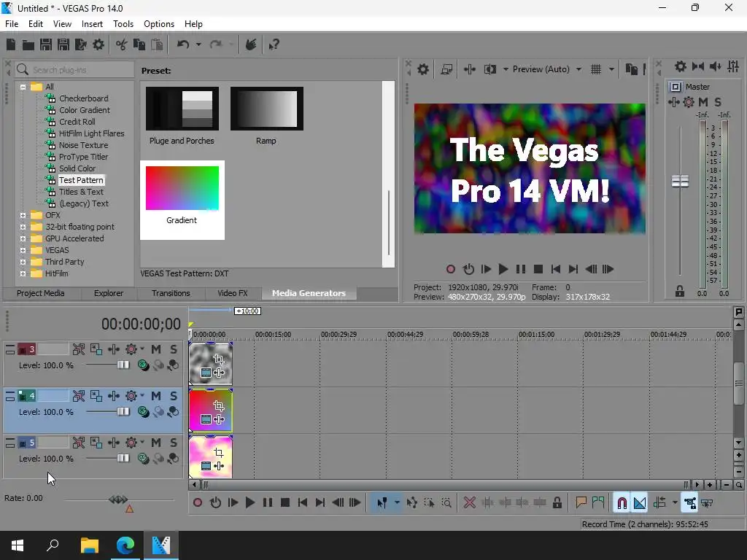The width and height of the screenshot is (747, 560).
Task: Copy using the toolbar copy icon
Action: pyautogui.click(x=139, y=44)
